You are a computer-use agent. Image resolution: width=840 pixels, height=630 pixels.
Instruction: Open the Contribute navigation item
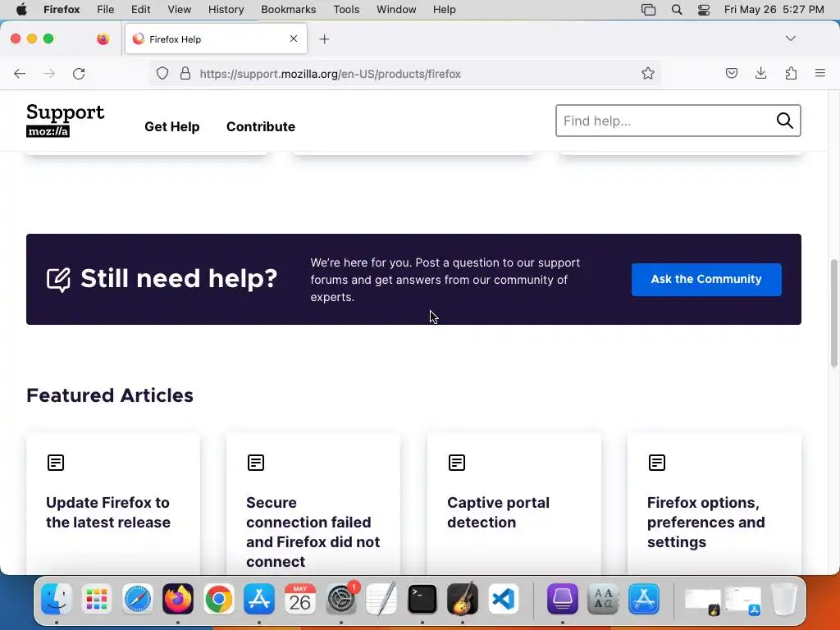(260, 126)
